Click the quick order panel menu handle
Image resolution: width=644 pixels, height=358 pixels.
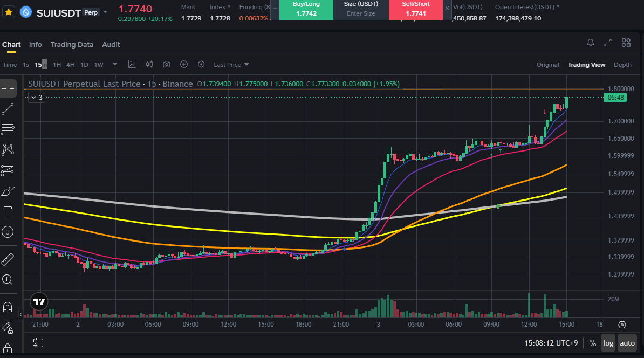(x=275, y=8)
